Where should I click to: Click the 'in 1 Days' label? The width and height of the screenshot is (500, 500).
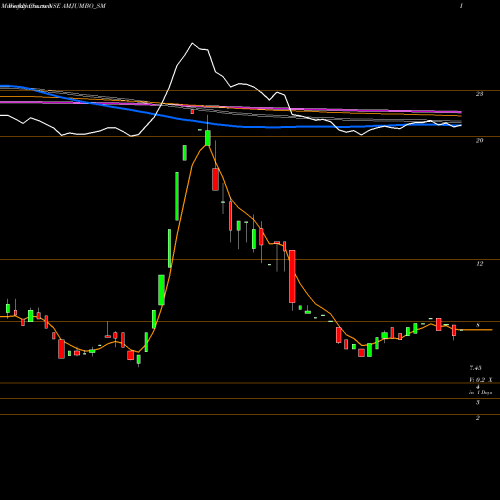(480, 392)
